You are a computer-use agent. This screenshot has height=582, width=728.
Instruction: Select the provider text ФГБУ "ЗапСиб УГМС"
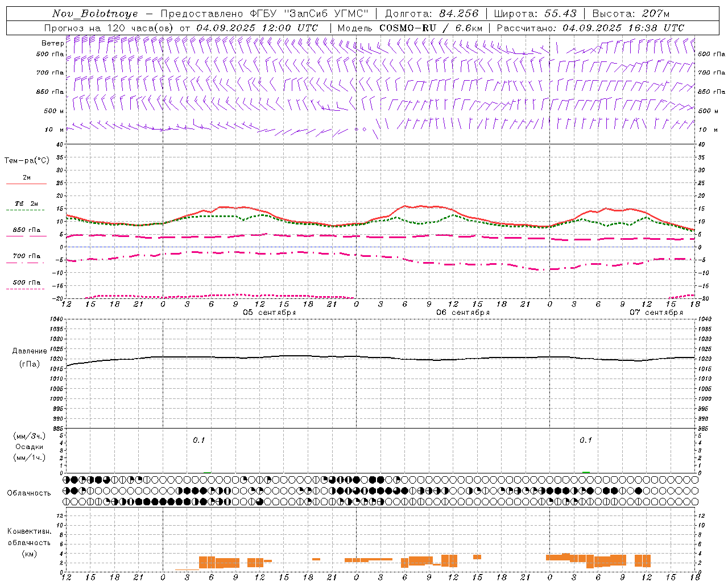[x=309, y=14]
